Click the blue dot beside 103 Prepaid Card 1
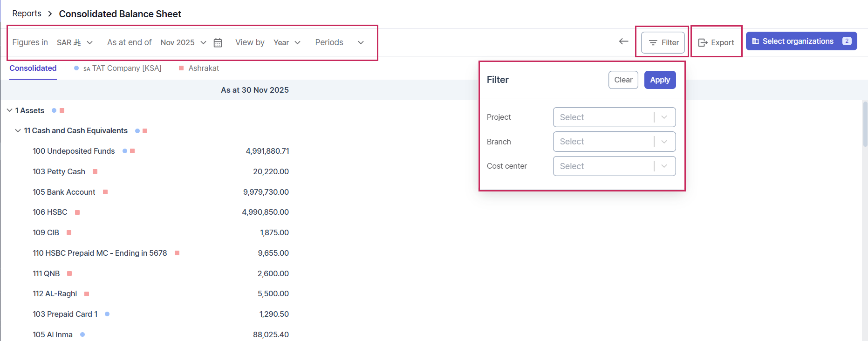This screenshot has width=868, height=341. pos(107,314)
